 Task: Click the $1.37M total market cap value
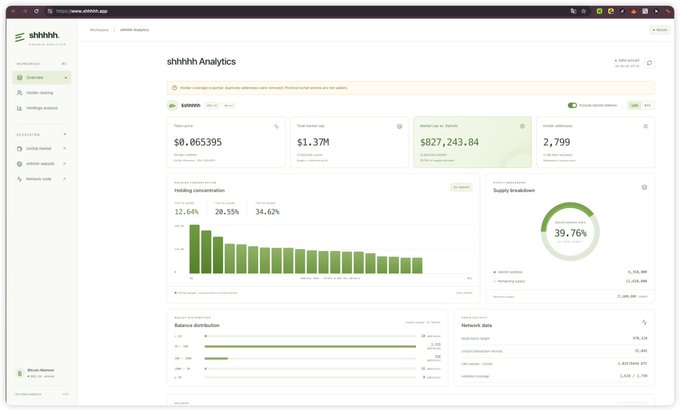313,142
